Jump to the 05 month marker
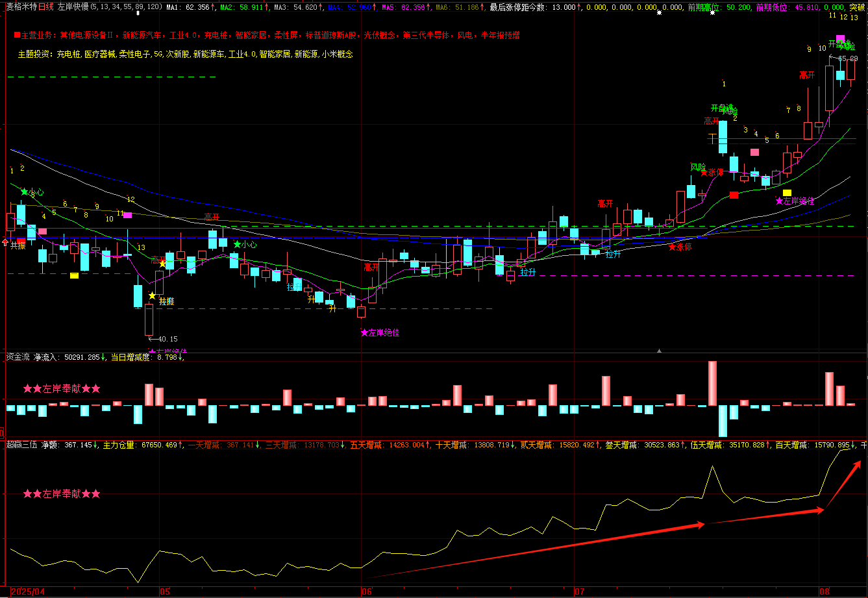The width and height of the screenshot is (868, 598). click(x=165, y=592)
